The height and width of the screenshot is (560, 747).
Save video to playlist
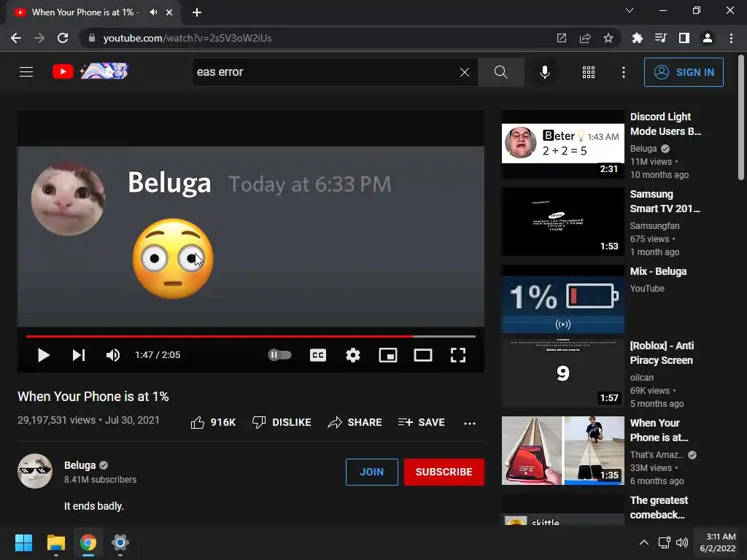(422, 422)
